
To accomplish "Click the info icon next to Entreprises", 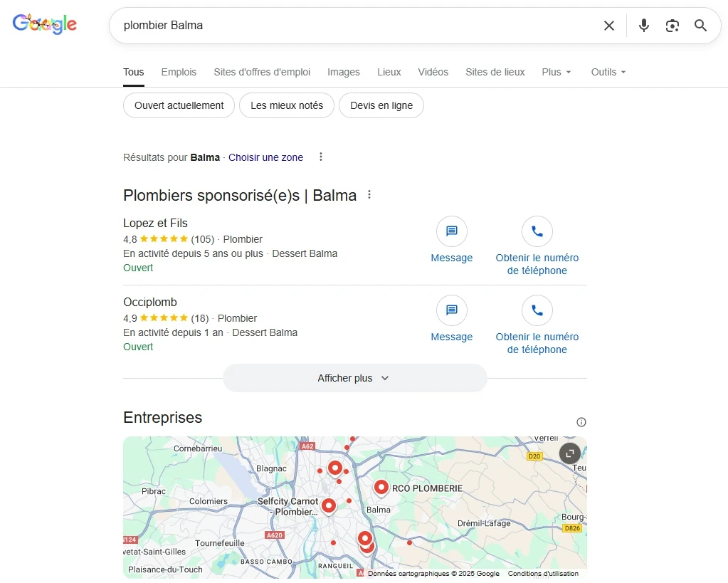I will point(581,421).
